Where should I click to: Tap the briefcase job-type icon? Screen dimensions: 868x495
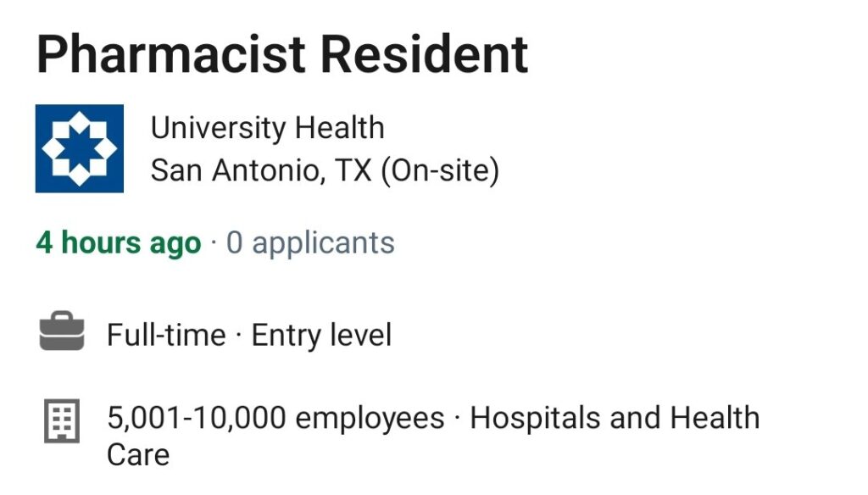[61, 331]
